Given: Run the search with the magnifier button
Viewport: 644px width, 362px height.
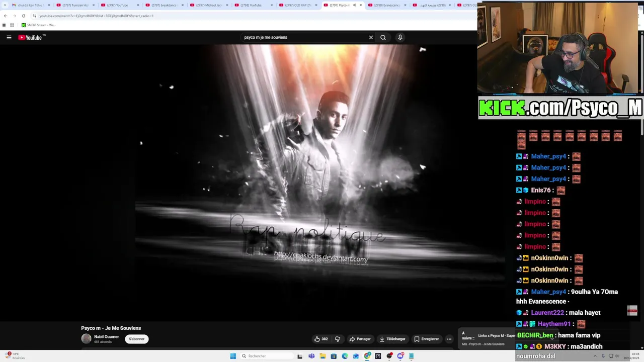Looking at the screenshot, I should point(383,37).
